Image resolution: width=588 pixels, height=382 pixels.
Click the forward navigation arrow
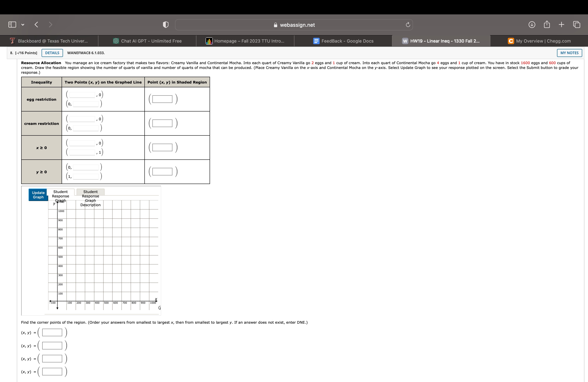tap(50, 24)
